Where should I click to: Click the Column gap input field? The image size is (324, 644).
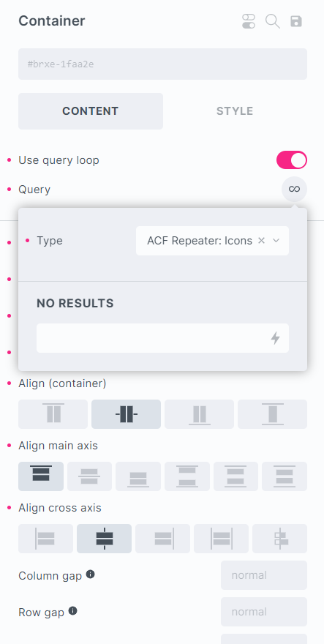[x=264, y=575]
